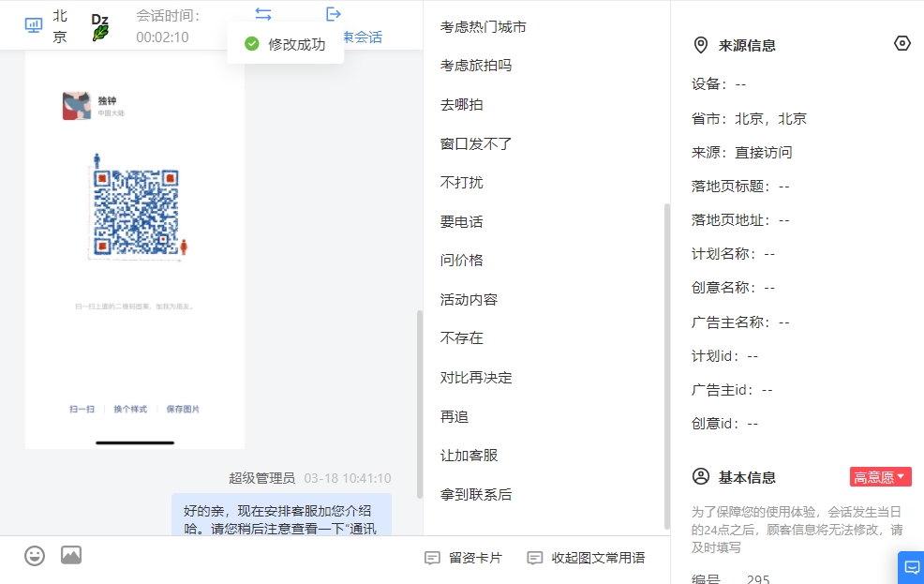Image resolution: width=924 pixels, height=584 pixels.
Task: Click the 编号 295 value
Action: click(x=758, y=579)
